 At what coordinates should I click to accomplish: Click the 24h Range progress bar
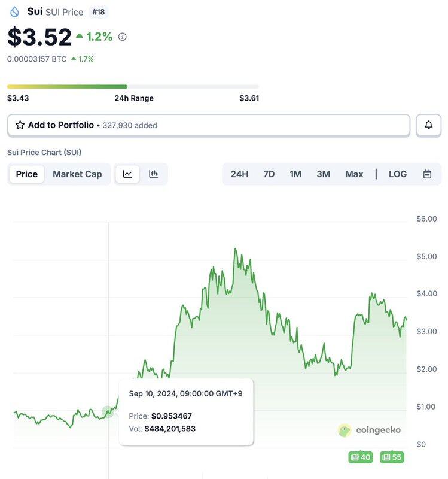[x=133, y=86]
